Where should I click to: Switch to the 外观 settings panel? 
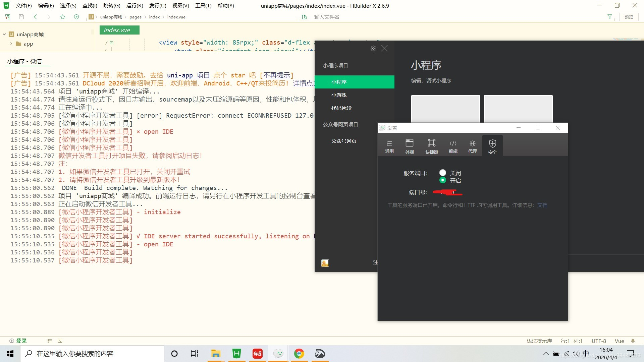[410, 146]
